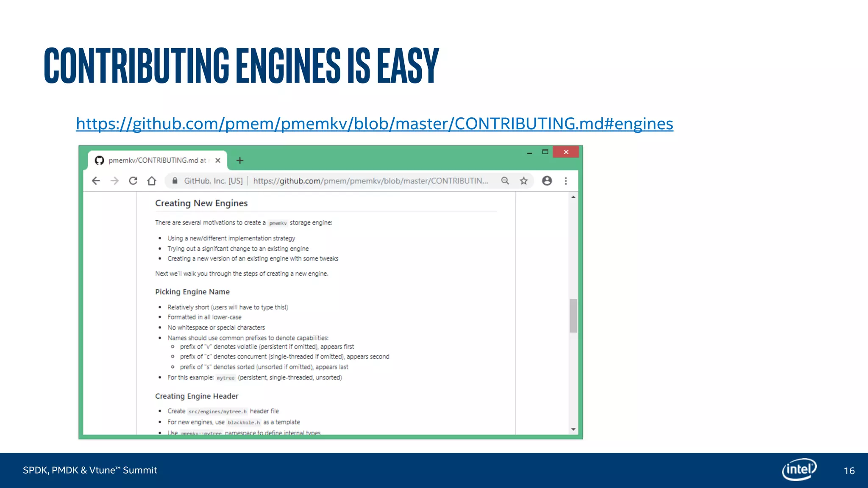Click 'Relatively short (users will have to type this!)' bullet
This screenshot has width=868, height=488.
tap(228, 307)
